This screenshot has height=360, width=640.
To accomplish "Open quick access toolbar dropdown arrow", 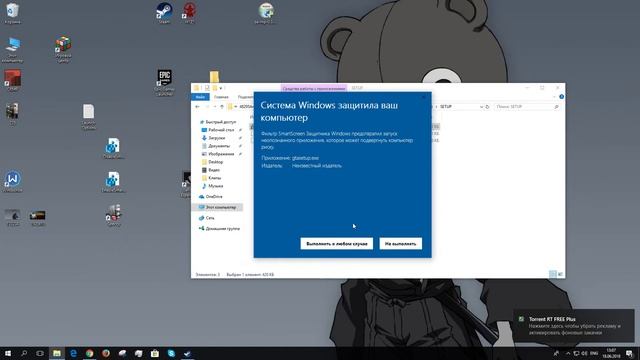I will (x=221, y=88).
